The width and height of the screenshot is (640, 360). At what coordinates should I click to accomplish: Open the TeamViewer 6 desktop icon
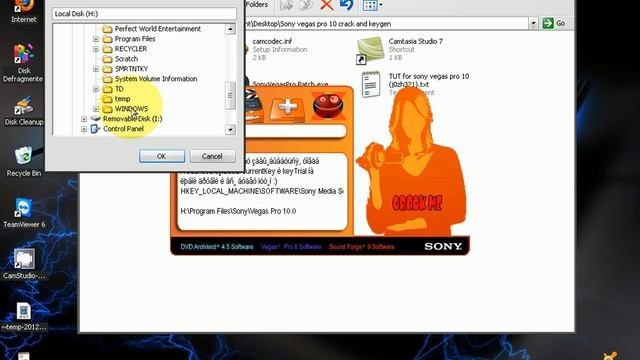[x=24, y=213]
